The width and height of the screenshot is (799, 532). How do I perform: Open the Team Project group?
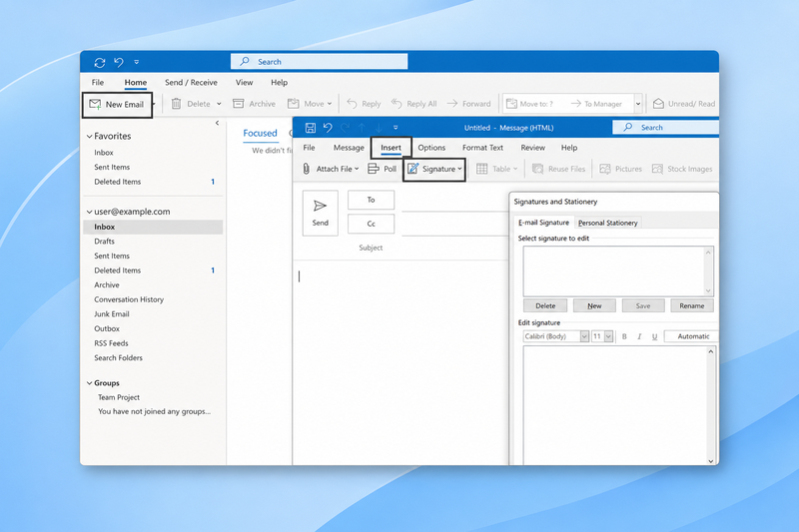coord(119,397)
